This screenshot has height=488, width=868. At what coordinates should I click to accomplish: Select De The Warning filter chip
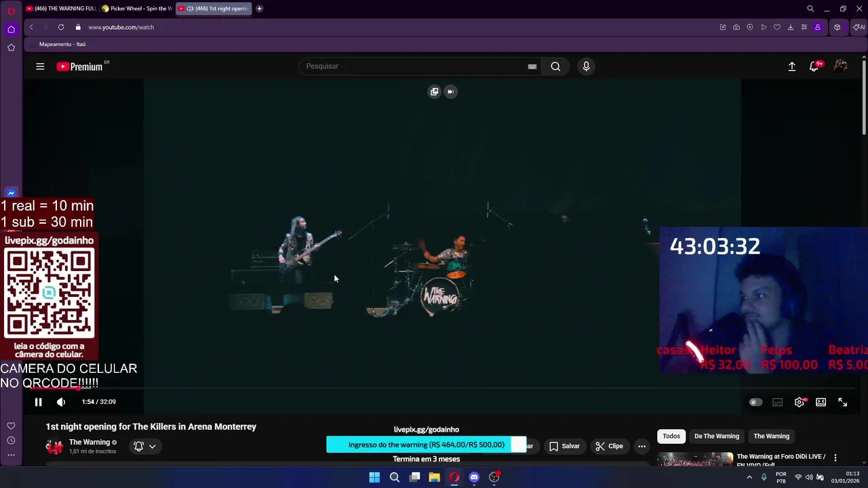[x=717, y=436]
